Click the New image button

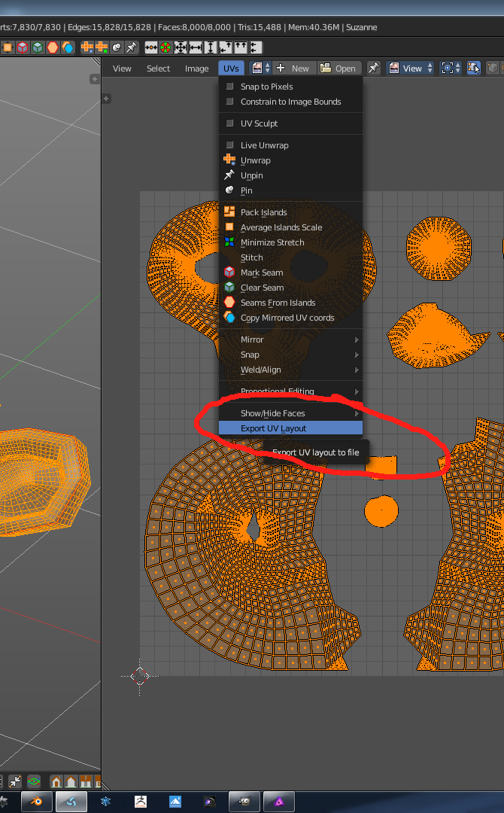pos(293,68)
